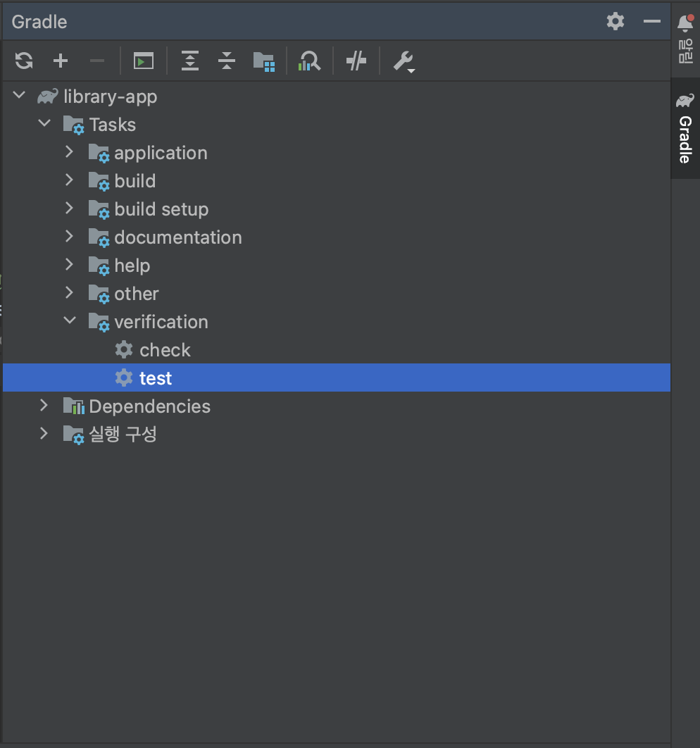Click the Gradle panel title
This screenshot has width=700, height=748.
coord(39,22)
